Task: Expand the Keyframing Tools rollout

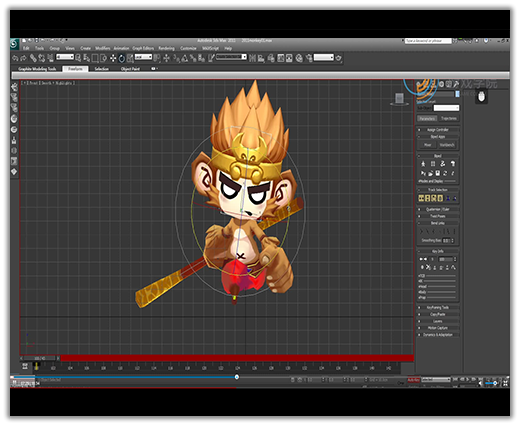Action: [x=438, y=307]
